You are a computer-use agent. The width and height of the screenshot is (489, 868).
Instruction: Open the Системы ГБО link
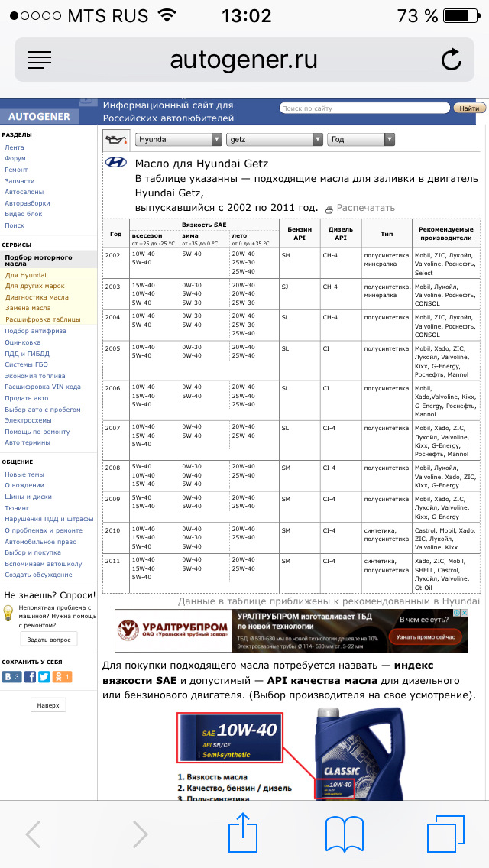pos(26,364)
